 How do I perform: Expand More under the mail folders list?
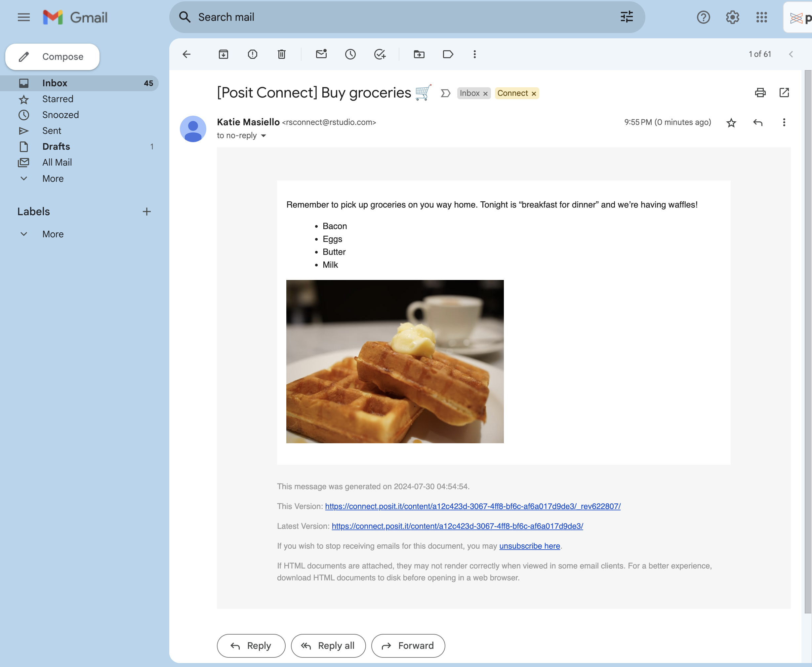(x=53, y=179)
